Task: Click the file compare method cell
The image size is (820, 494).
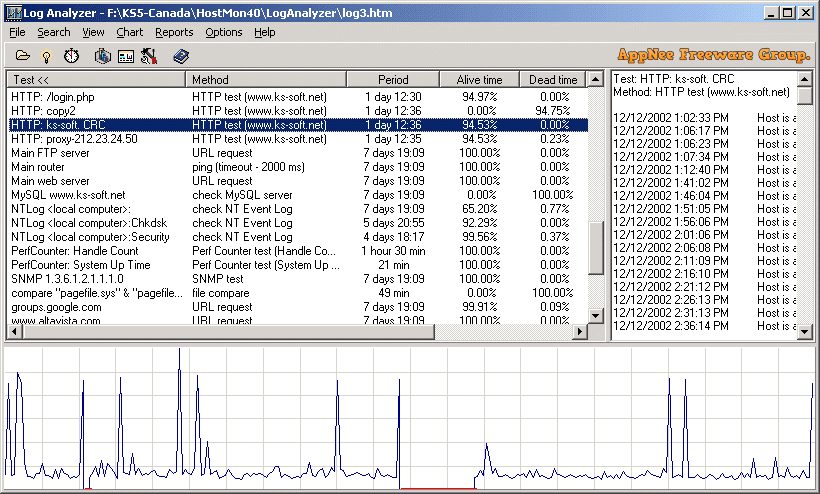Action: pyautogui.click(x=220, y=293)
